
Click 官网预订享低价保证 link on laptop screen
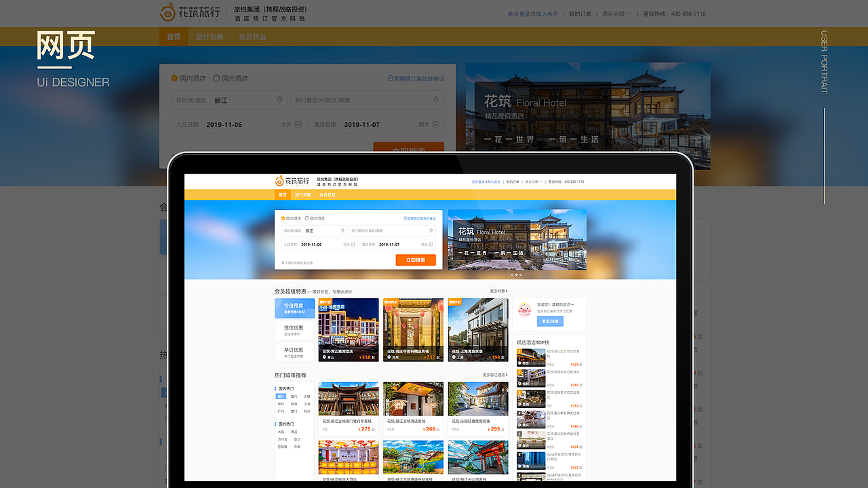[x=420, y=218]
